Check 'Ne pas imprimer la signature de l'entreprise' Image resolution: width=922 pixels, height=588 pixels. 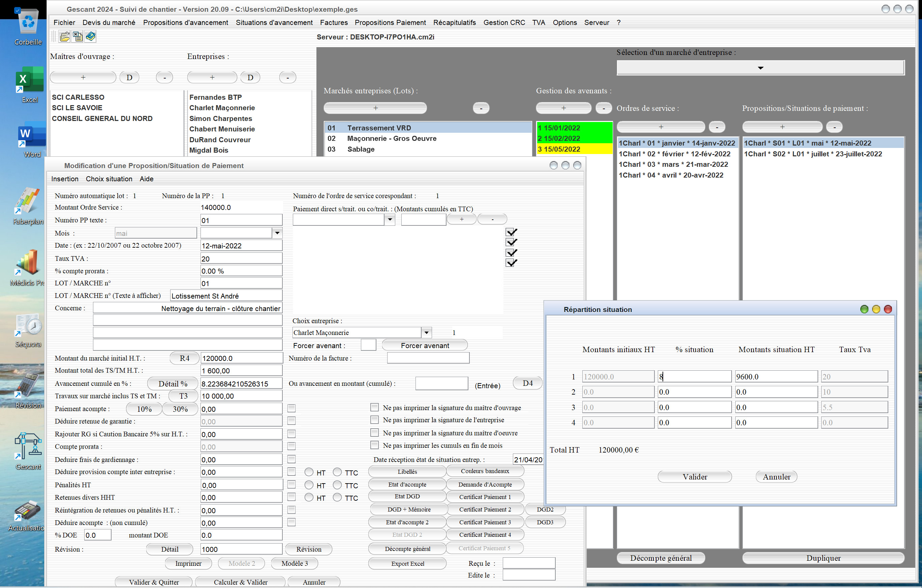pyautogui.click(x=374, y=420)
